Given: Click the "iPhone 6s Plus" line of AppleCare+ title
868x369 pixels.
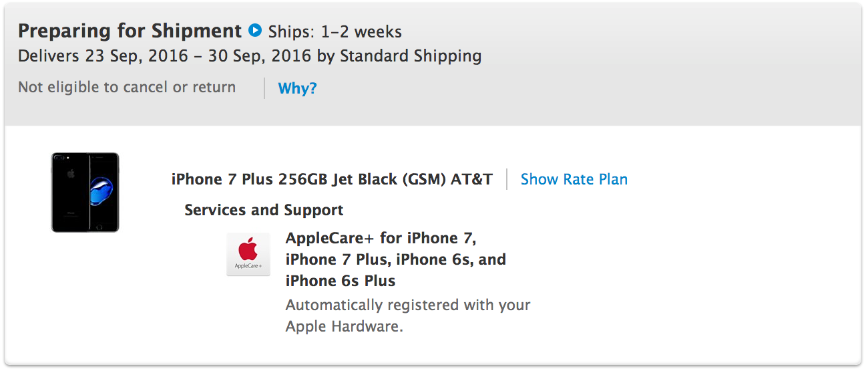Looking at the screenshot, I should click(341, 281).
